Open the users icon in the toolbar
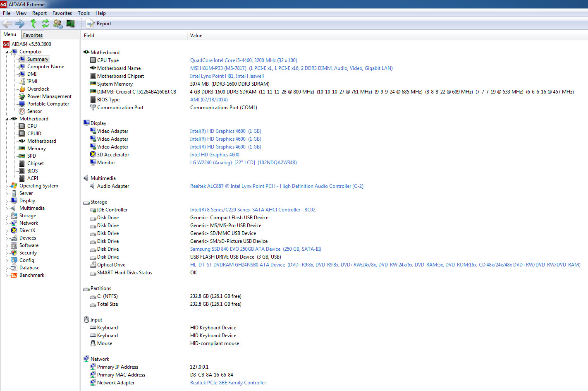 point(58,24)
